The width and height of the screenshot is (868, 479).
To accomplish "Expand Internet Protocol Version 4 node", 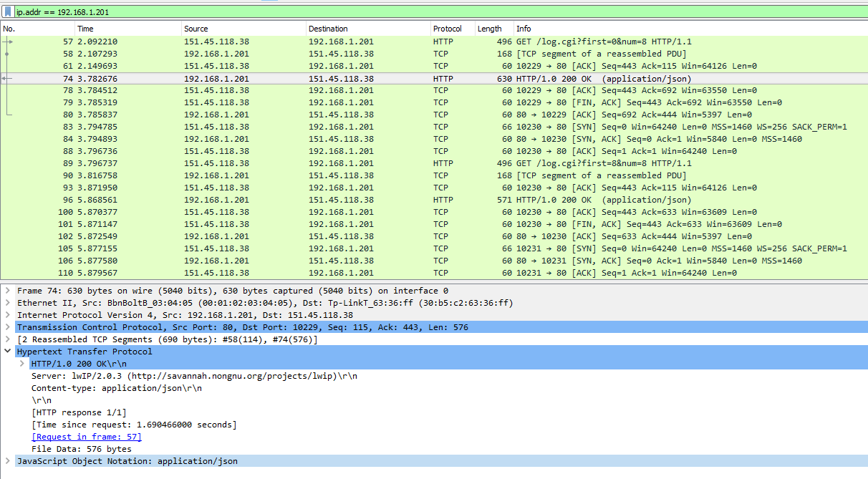I will 8,315.
